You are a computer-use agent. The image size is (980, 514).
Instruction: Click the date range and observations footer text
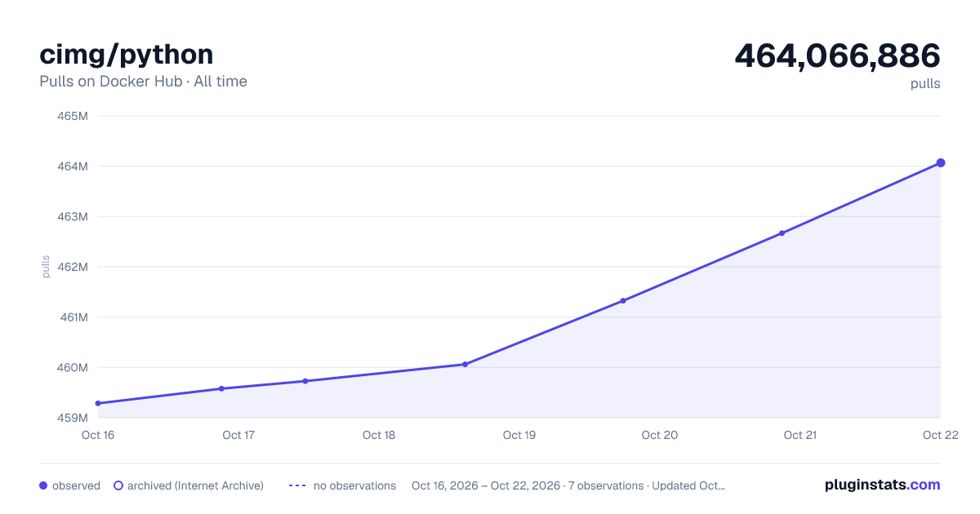click(568, 485)
